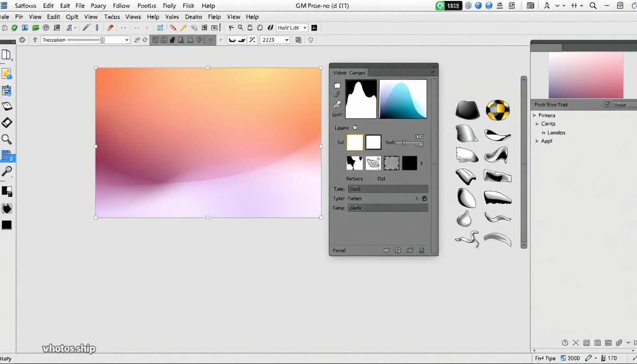Click the crosshair target icon in options bar
Screen dimensions: 637x364
pos(311,40)
